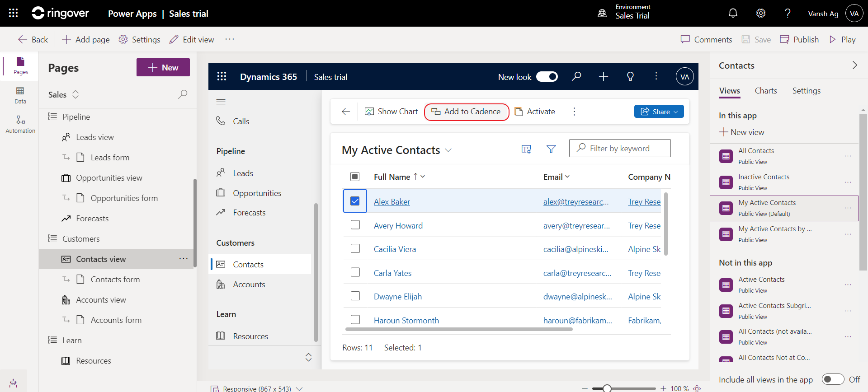
Task: Open Dynamics 365 vertical ellipsis menu
Action: click(656, 76)
